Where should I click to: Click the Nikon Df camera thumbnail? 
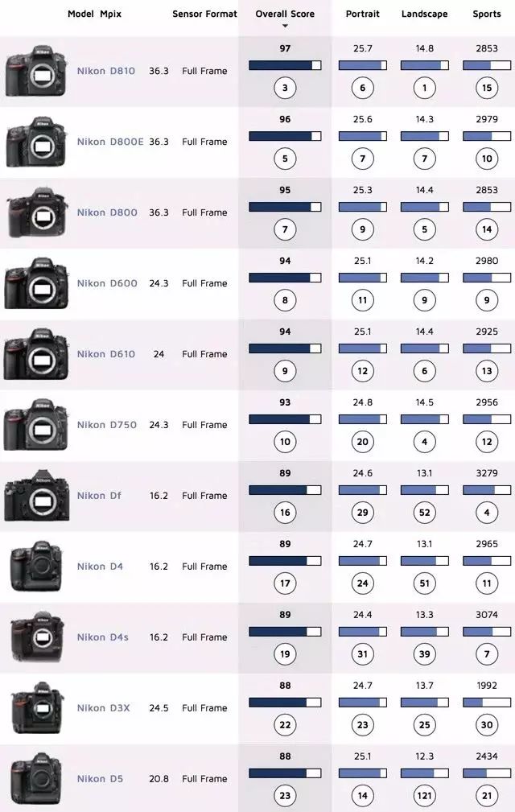[36, 496]
